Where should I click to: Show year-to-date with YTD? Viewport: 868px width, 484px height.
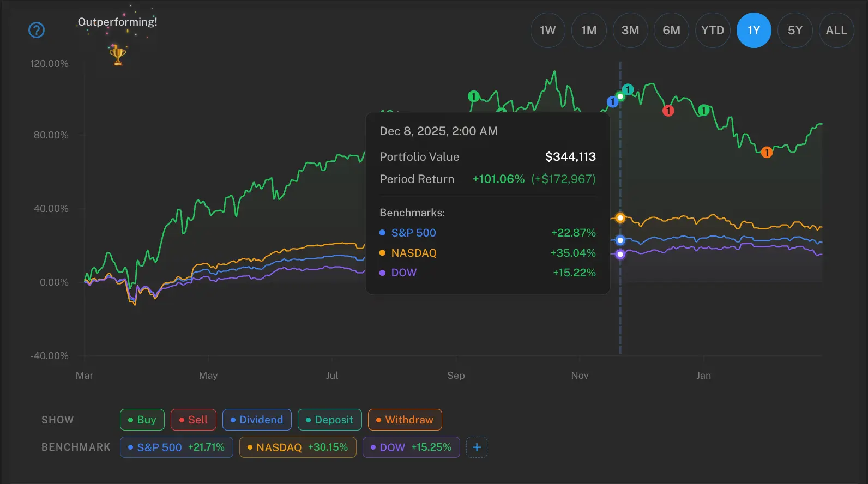[x=713, y=31]
